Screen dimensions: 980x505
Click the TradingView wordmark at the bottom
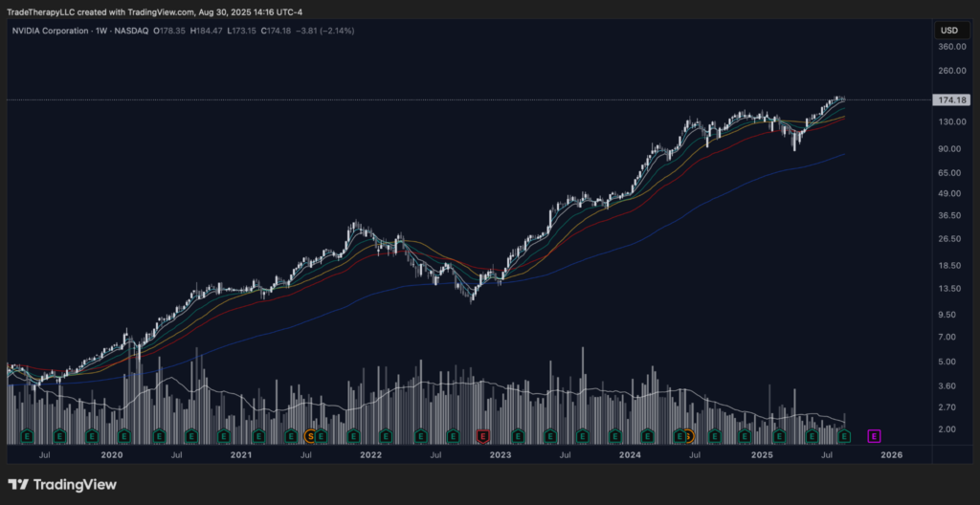75,485
